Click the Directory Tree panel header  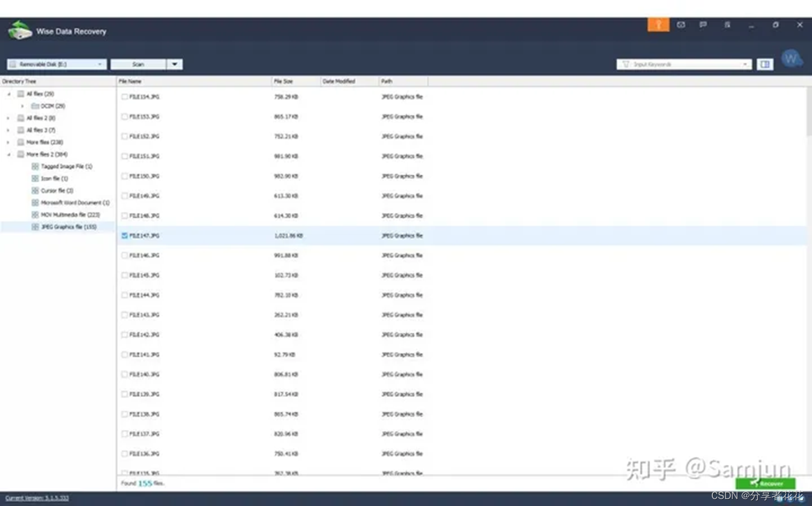tap(57, 81)
